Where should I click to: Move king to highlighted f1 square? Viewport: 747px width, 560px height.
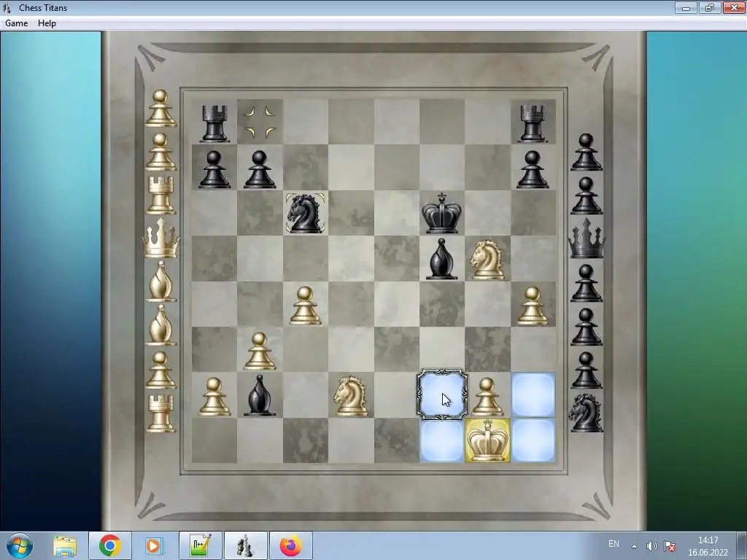coord(442,440)
